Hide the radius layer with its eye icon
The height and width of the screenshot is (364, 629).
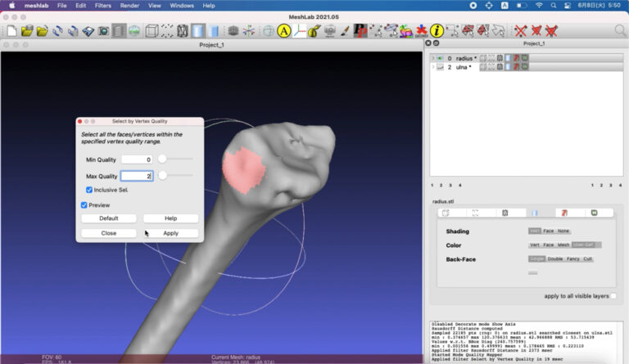pyautogui.click(x=440, y=58)
